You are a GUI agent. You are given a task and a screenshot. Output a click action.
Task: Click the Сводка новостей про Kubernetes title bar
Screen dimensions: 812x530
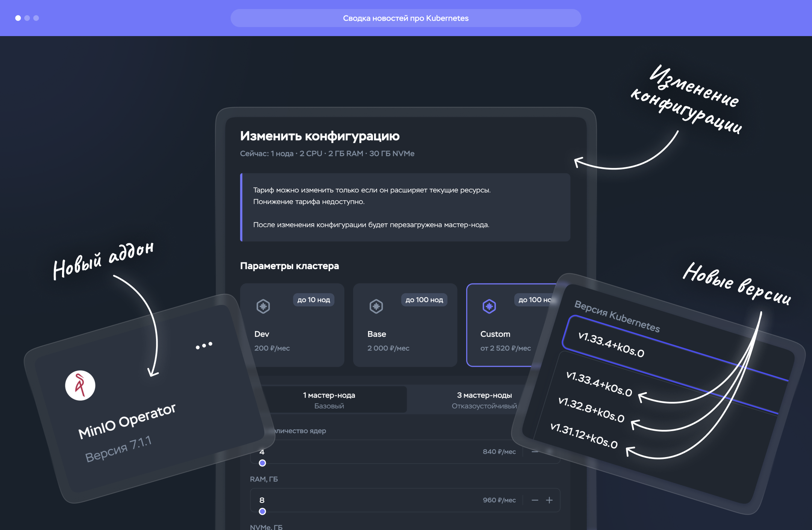406,18
